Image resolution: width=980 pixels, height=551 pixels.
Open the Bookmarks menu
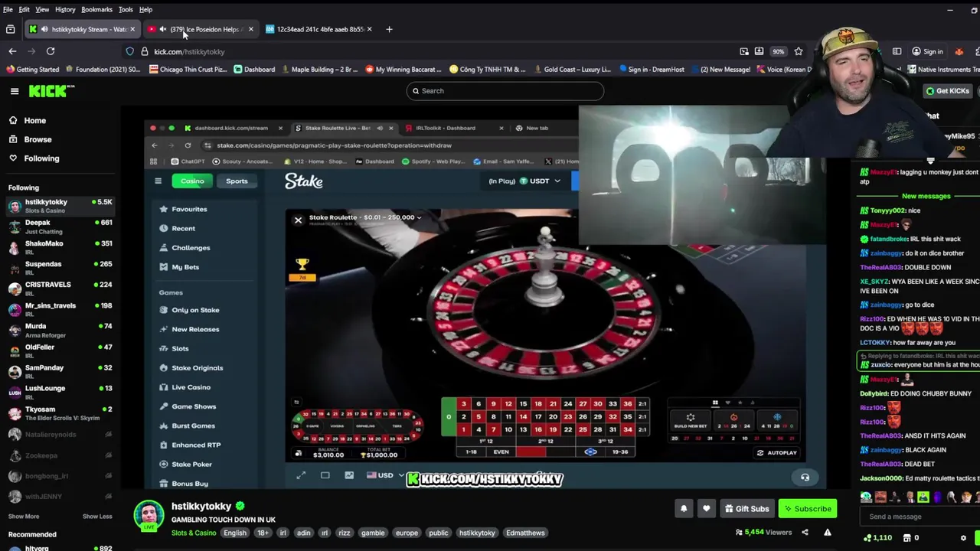point(96,9)
